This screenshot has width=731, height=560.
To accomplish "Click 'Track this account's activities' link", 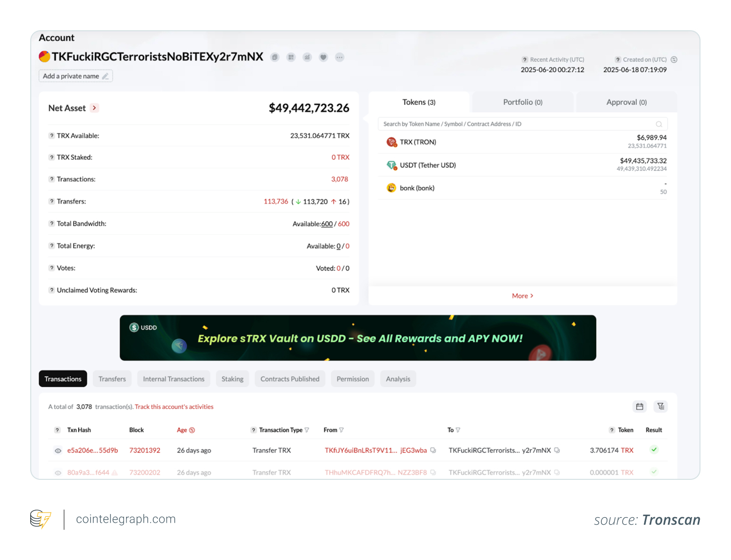I will (x=174, y=407).
